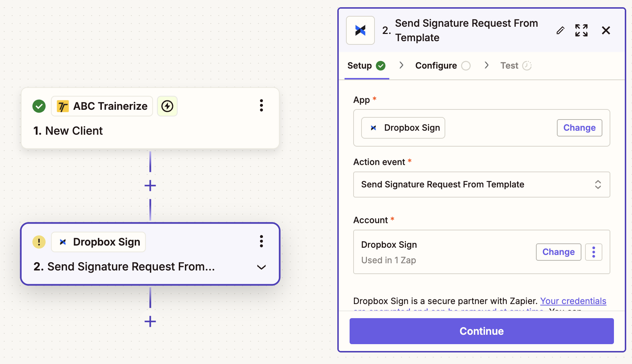
Task: Open the three-dot menu on Dropbox Sign step
Action: pyautogui.click(x=261, y=241)
